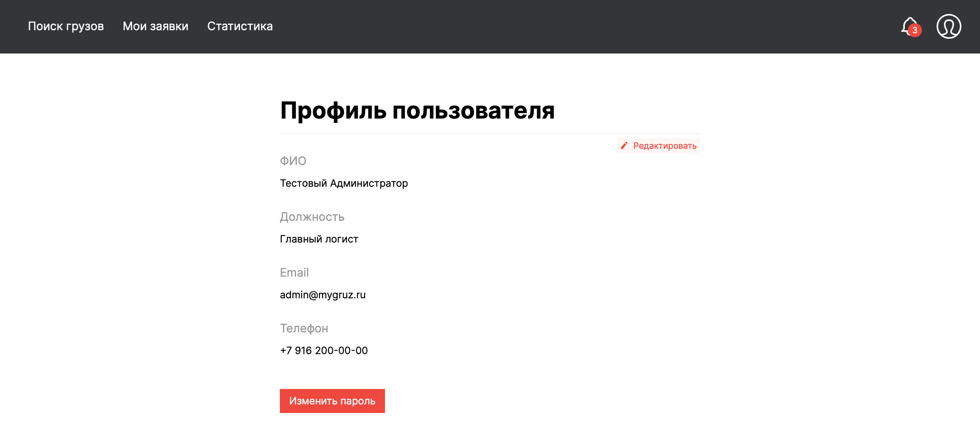
Task: Go to Поиск грузов menu item
Action: [x=66, y=26]
